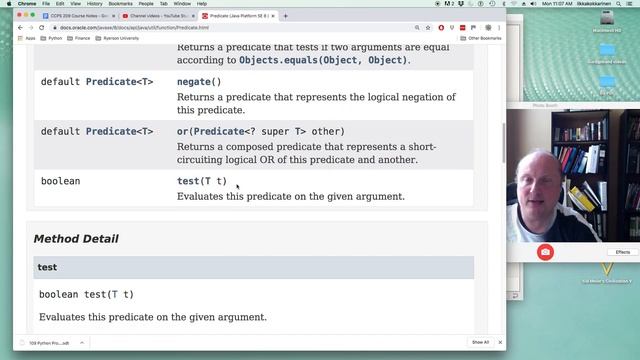Expand options for the downloaded PDF file
The width and height of the screenshot is (640, 360).
[x=82, y=343]
